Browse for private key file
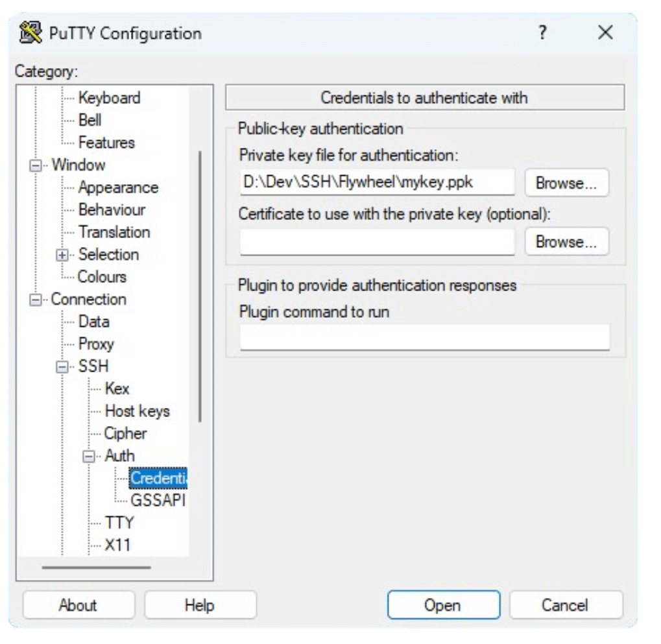The height and width of the screenshot is (644, 661). (x=566, y=183)
